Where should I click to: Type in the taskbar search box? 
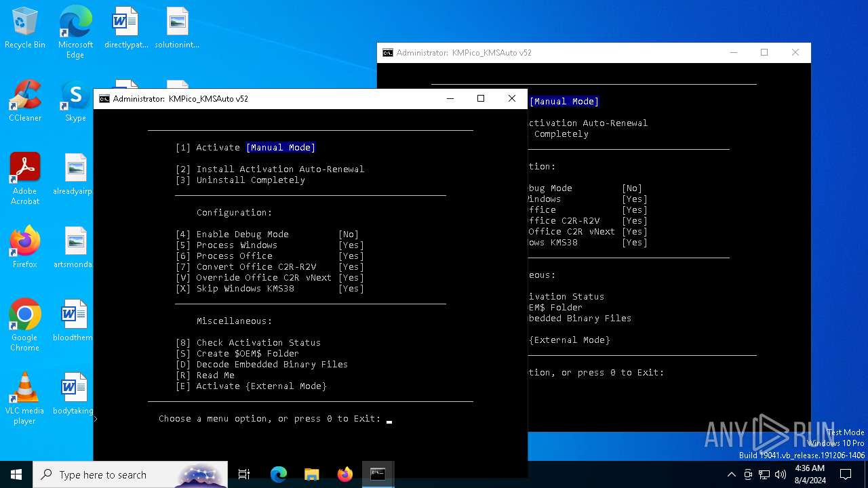[130, 474]
